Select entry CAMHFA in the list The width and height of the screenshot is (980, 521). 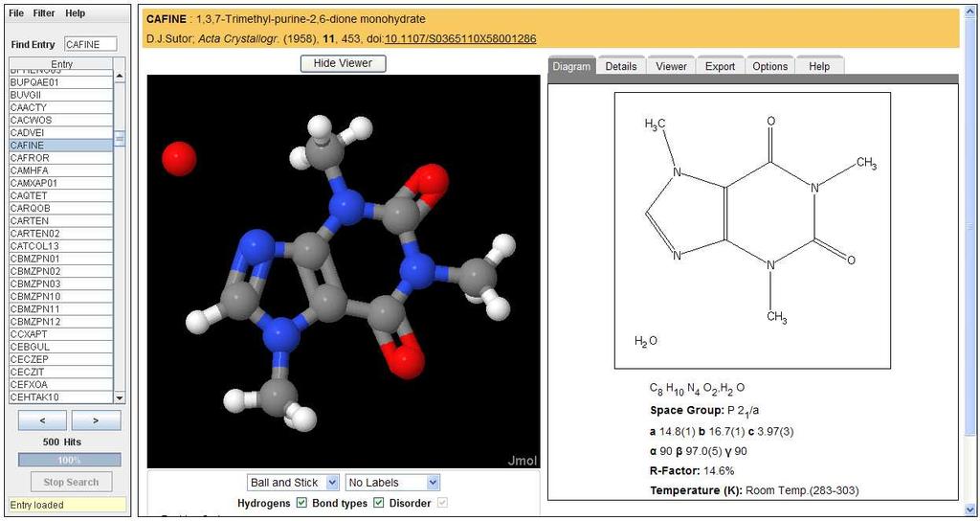pos(60,170)
